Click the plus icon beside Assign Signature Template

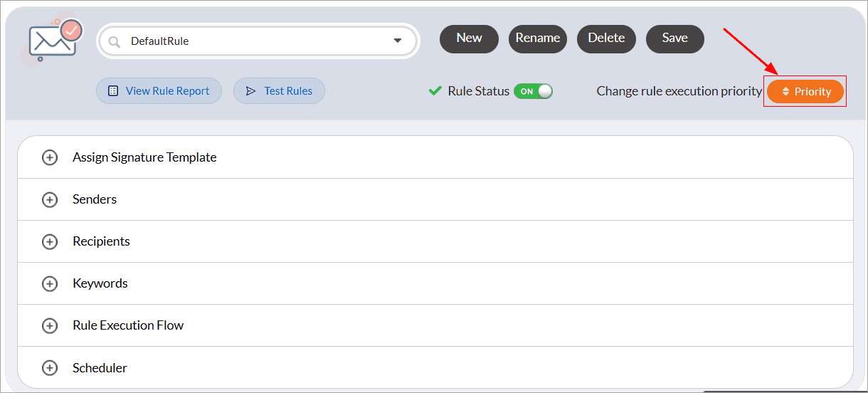(50, 157)
